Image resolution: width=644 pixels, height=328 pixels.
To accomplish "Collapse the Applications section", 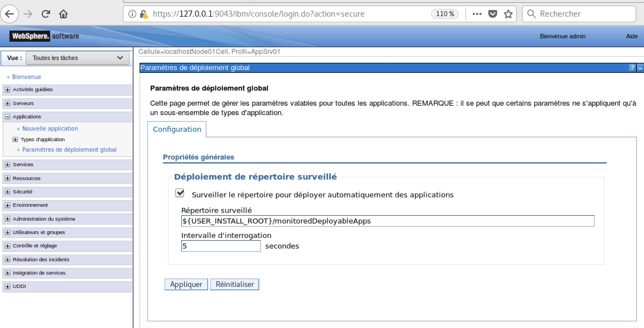I will (7, 117).
